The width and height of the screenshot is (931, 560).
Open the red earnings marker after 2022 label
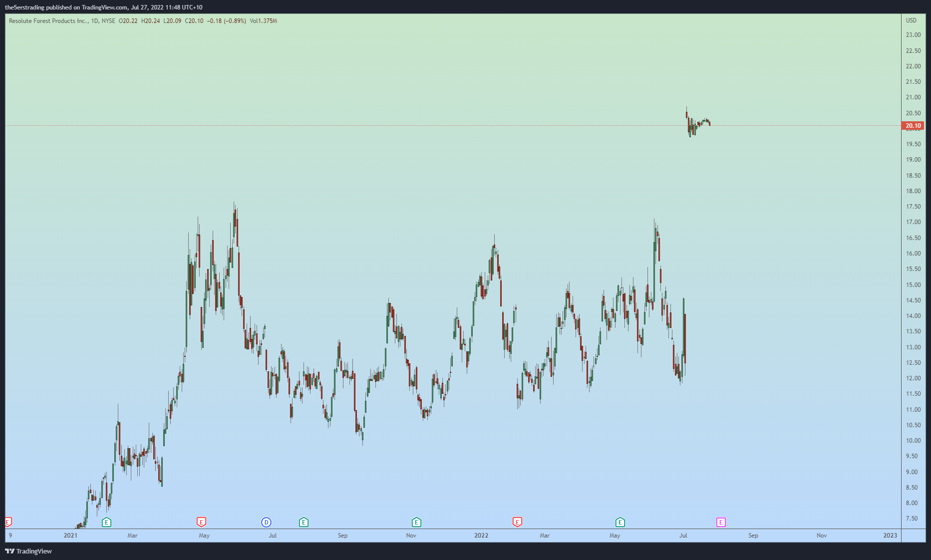coord(517,522)
